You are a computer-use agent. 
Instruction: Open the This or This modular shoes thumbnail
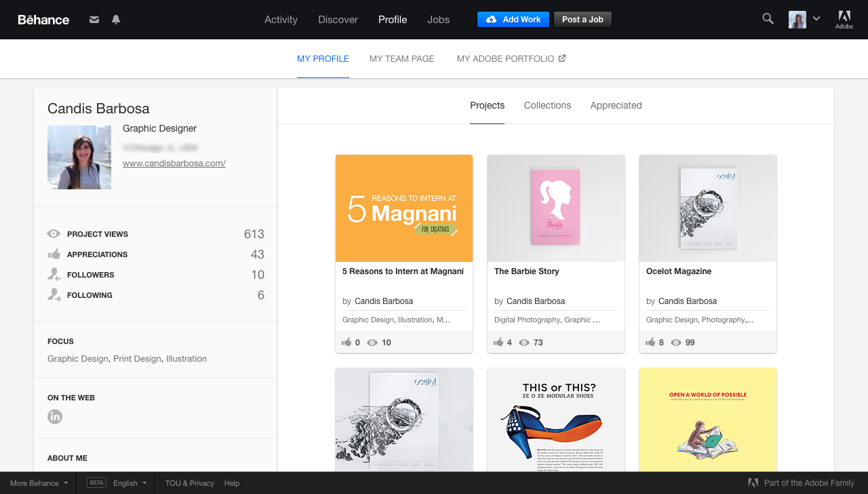pos(556,419)
